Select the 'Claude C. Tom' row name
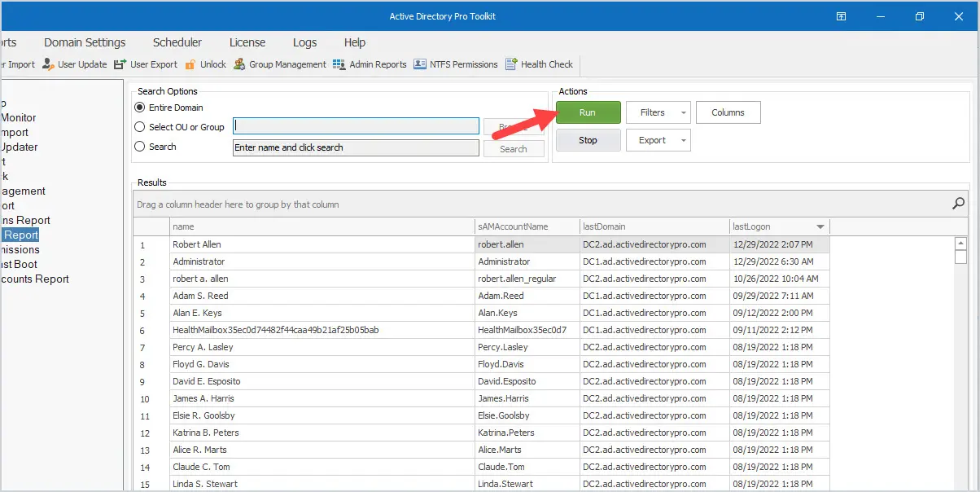The width and height of the screenshot is (980, 492). (322, 467)
